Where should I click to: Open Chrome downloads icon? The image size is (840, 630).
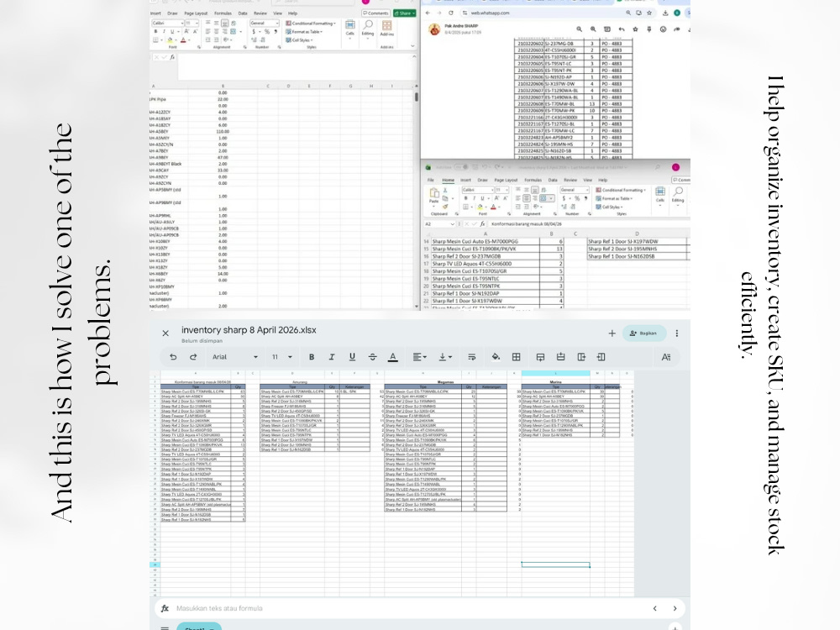665,13
